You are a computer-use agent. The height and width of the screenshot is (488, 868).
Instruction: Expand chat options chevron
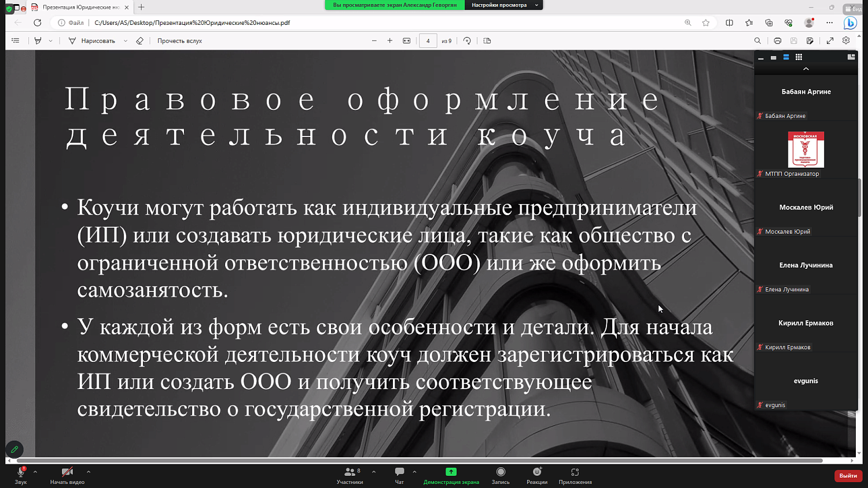pyautogui.click(x=414, y=472)
